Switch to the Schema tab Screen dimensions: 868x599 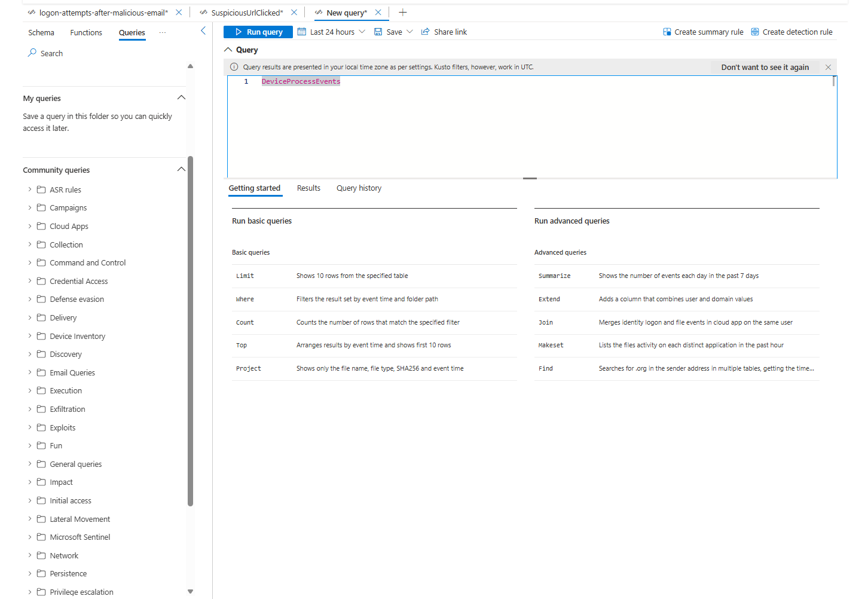tap(41, 33)
